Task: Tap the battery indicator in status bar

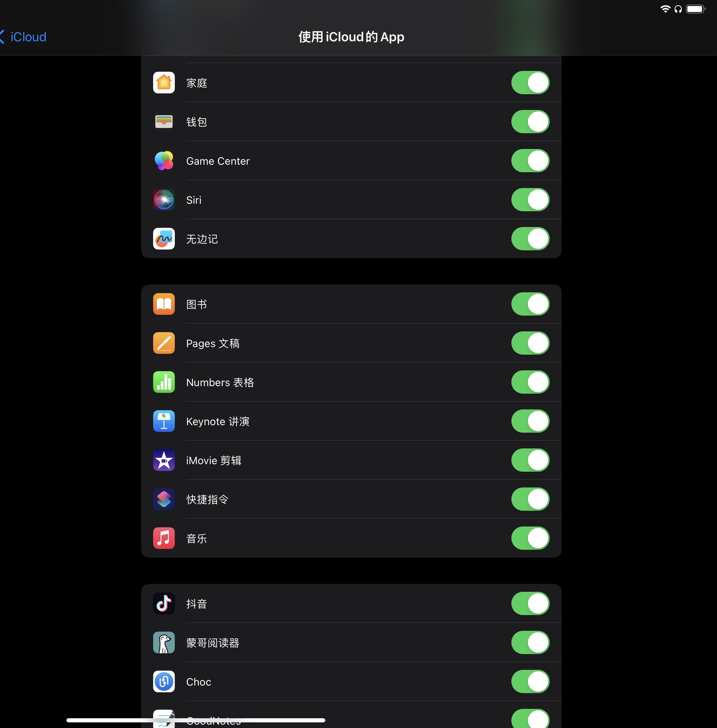Action: pyautogui.click(x=695, y=9)
